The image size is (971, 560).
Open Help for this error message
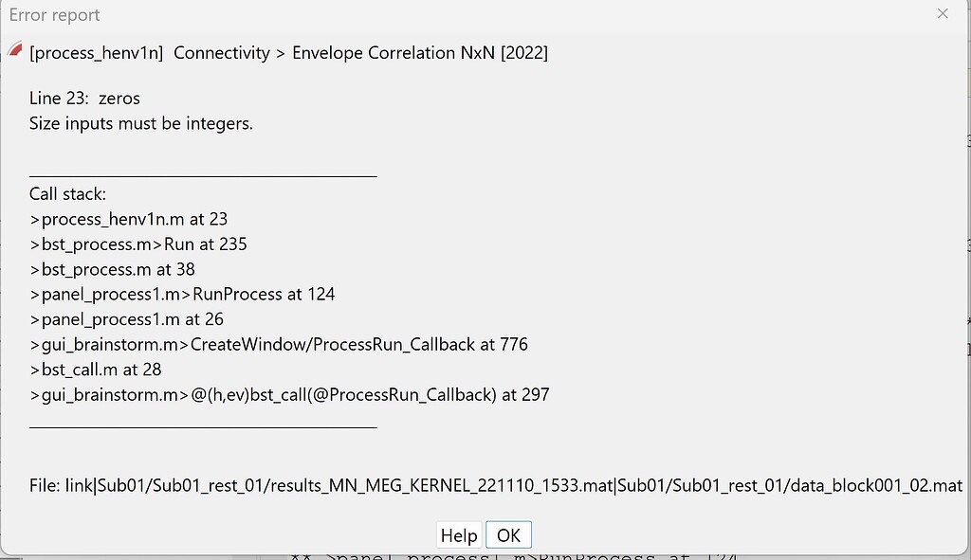(x=459, y=534)
